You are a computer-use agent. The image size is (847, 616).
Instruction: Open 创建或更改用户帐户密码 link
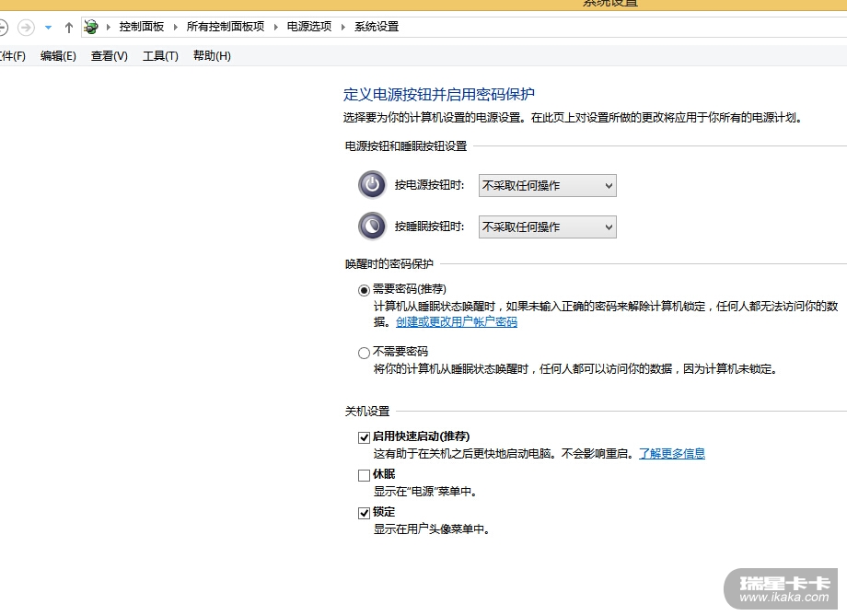pos(457,322)
